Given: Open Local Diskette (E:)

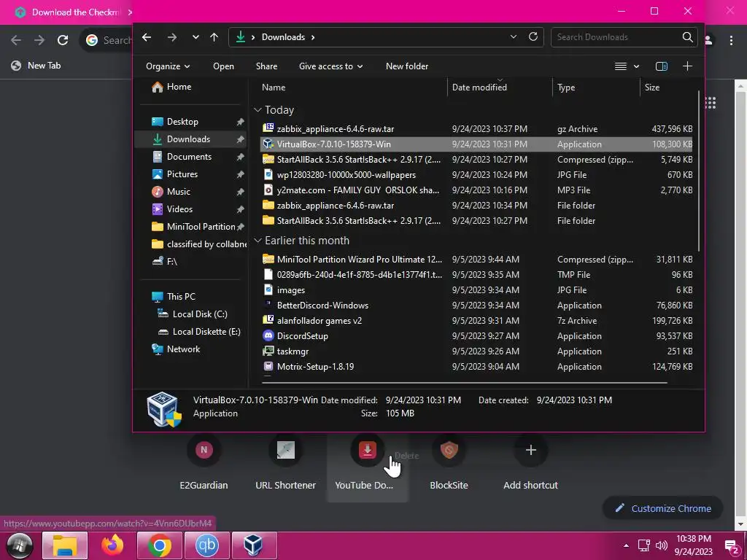Looking at the screenshot, I should [x=199, y=332].
